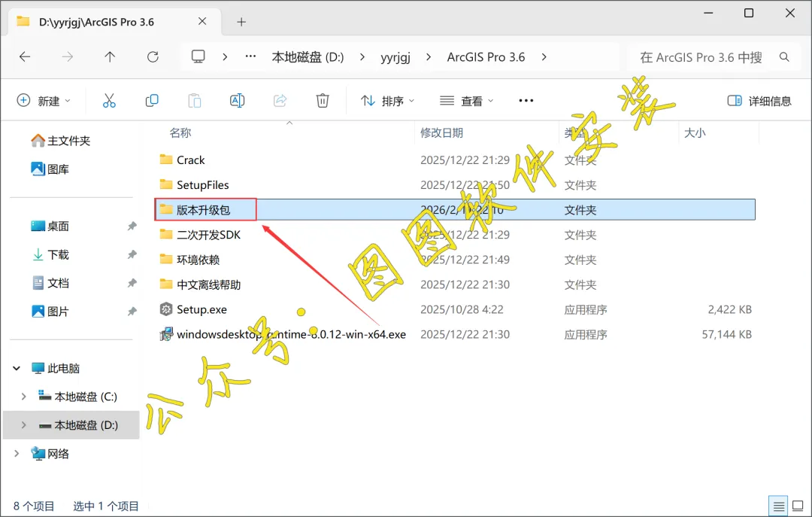The width and height of the screenshot is (812, 517).
Task: Select the windowsdesktop-runtime exe file icon
Action: coord(165,334)
